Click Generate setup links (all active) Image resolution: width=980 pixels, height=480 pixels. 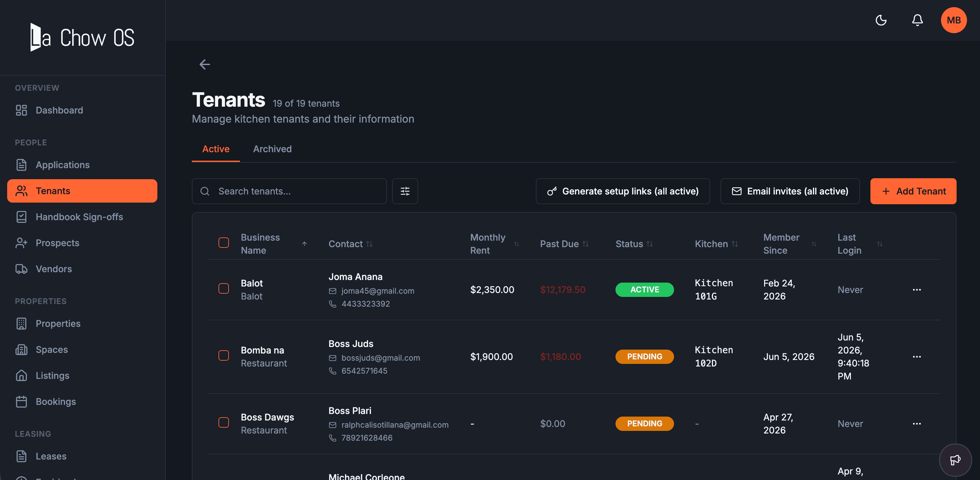tap(623, 191)
